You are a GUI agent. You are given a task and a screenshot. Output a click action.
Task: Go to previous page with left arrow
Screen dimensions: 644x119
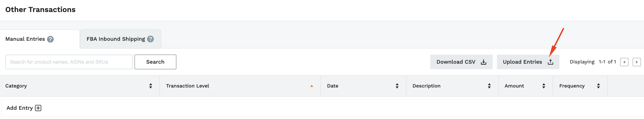tap(624, 62)
